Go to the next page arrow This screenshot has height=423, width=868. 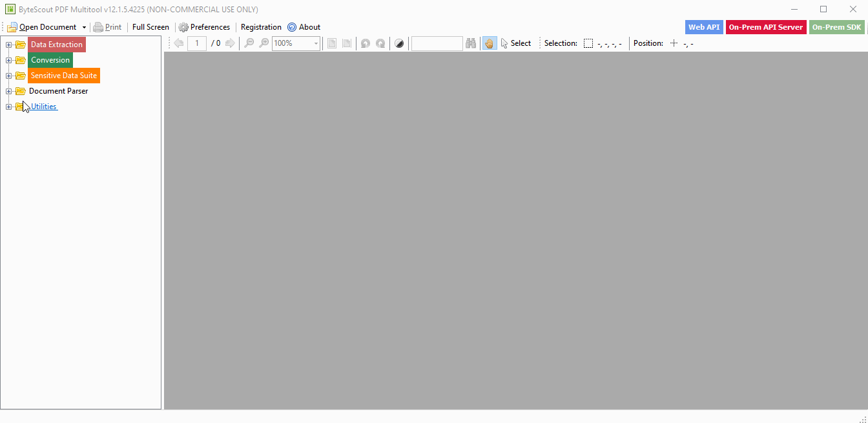230,43
